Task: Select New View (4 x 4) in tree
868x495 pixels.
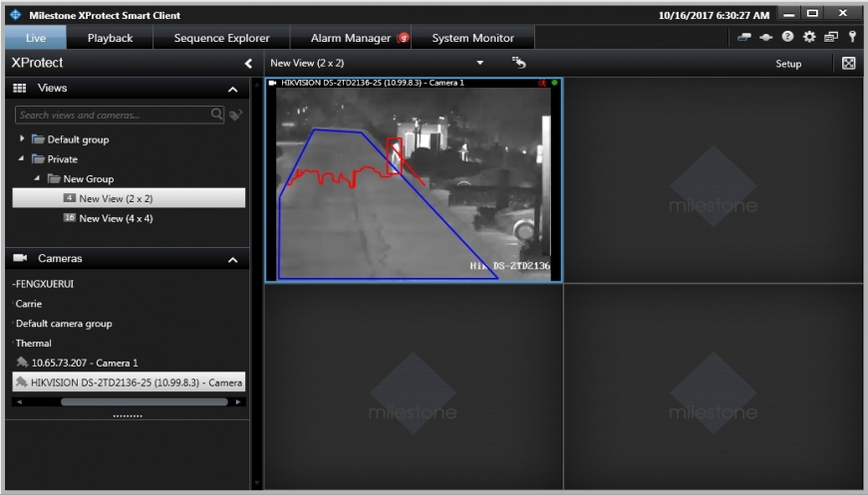Action: click(115, 218)
